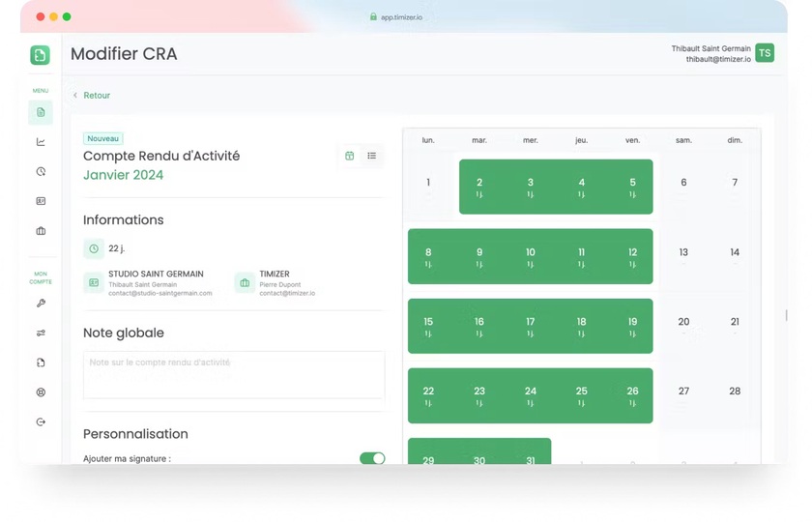Switch to list view icon

point(372,156)
